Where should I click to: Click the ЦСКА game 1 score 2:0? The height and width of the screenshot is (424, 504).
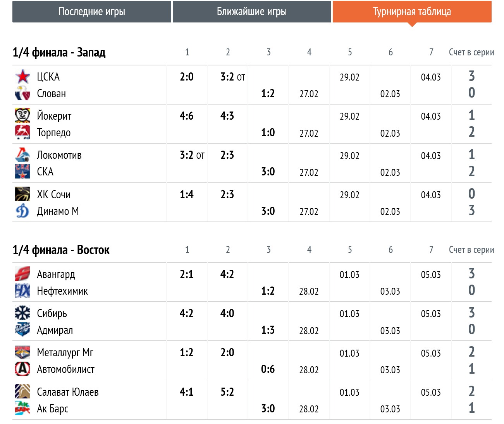point(187,77)
